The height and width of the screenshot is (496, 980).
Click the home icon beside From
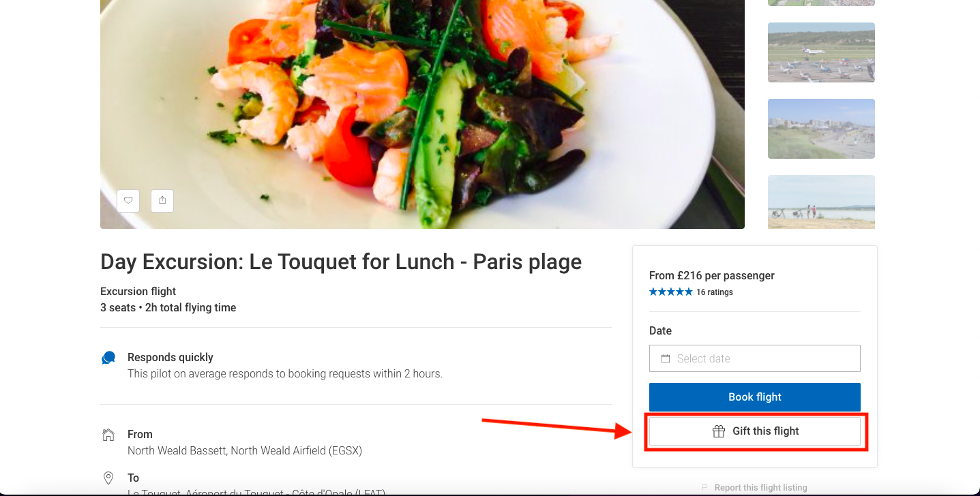(x=108, y=435)
